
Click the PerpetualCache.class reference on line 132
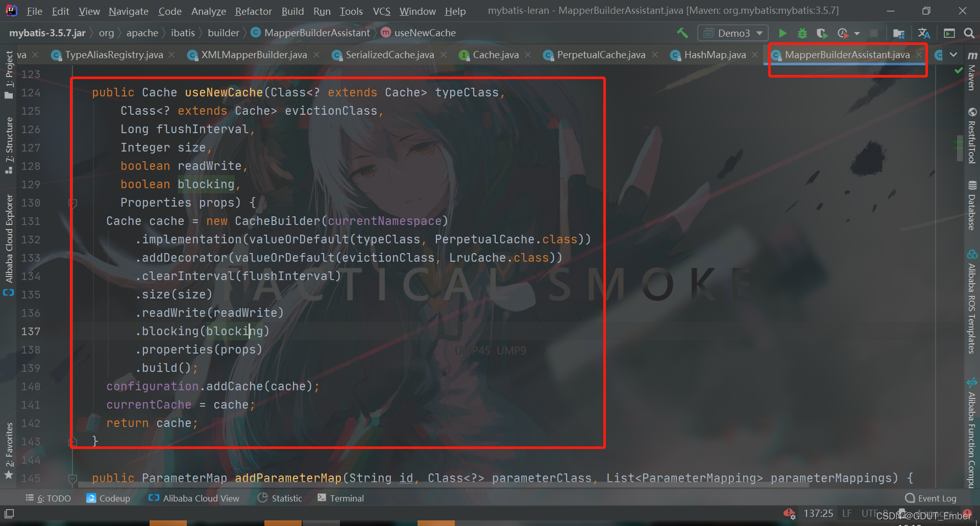tap(506, 240)
